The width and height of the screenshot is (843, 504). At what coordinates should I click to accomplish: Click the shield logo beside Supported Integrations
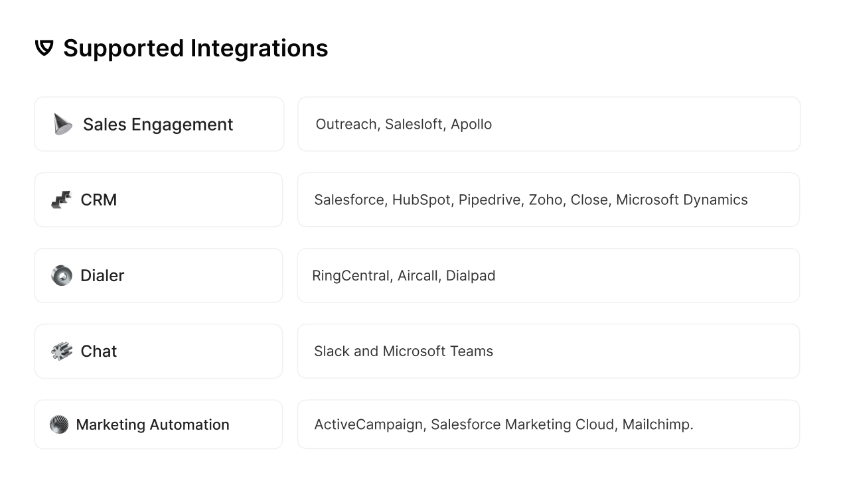pyautogui.click(x=44, y=48)
